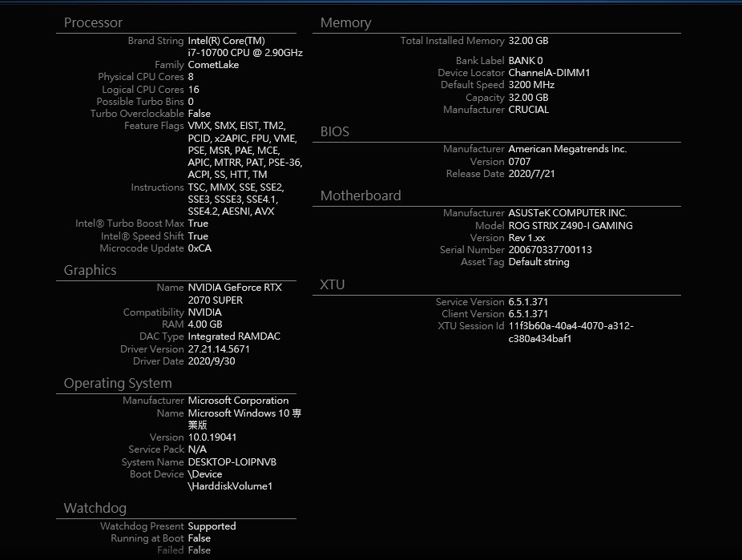Screen dimensions: 742x560
Task: Click the XTU section heading
Action: pyautogui.click(x=333, y=284)
